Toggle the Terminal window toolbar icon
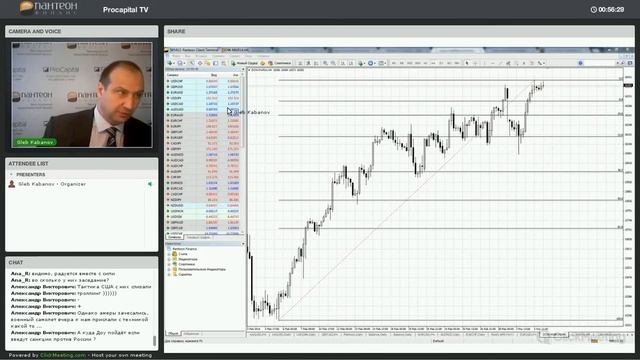The height and width of the screenshot is (360, 640). point(216,63)
